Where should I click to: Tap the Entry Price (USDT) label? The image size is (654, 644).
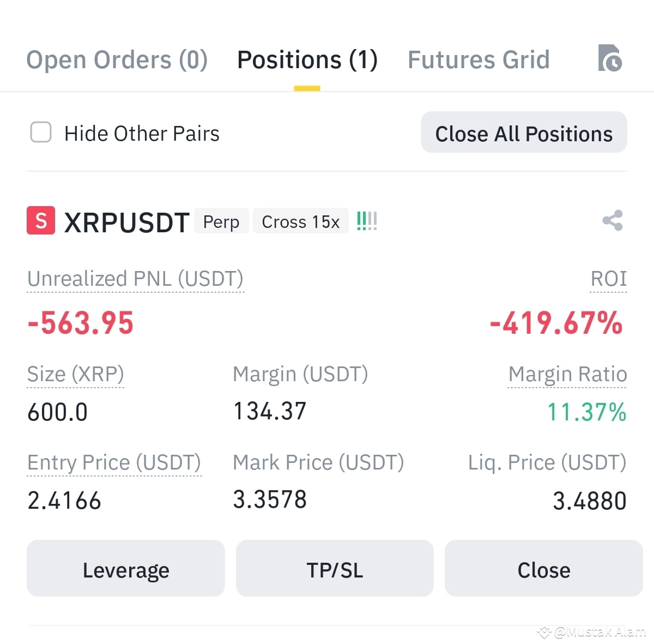pos(114,463)
